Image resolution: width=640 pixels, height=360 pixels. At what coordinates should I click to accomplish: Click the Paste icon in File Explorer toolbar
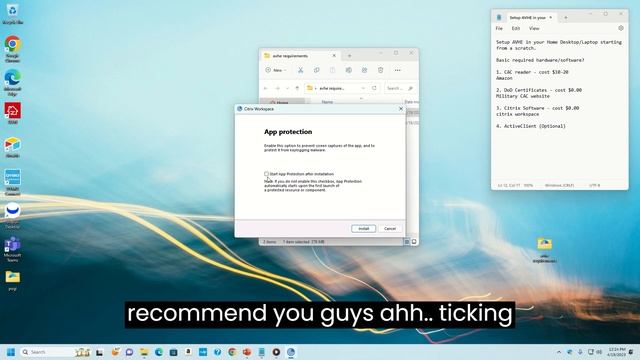[x=332, y=70]
